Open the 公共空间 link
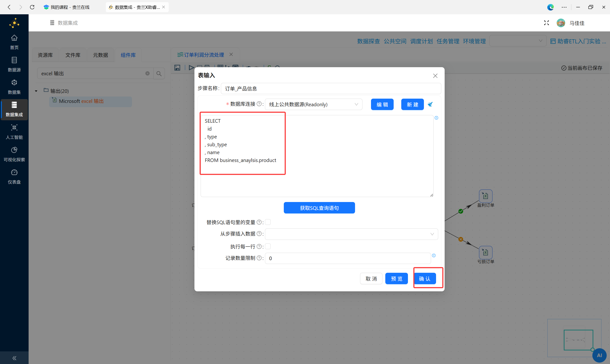610x364 pixels. coord(395,41)
